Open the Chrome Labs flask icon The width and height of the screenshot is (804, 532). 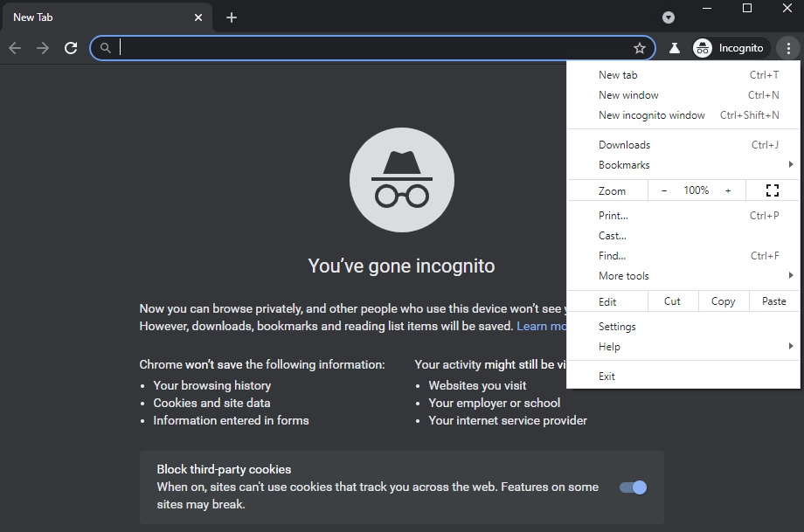click(675, 48)
